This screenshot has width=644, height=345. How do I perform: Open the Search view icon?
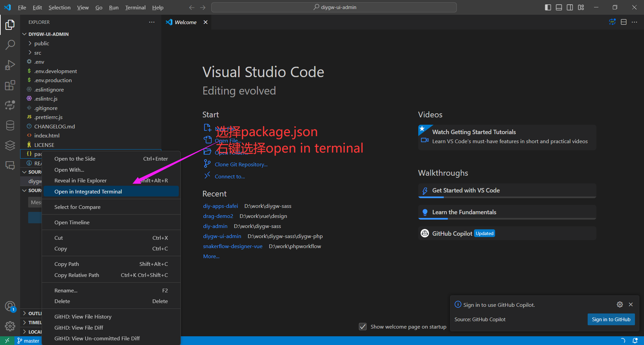tap(10, 45)
